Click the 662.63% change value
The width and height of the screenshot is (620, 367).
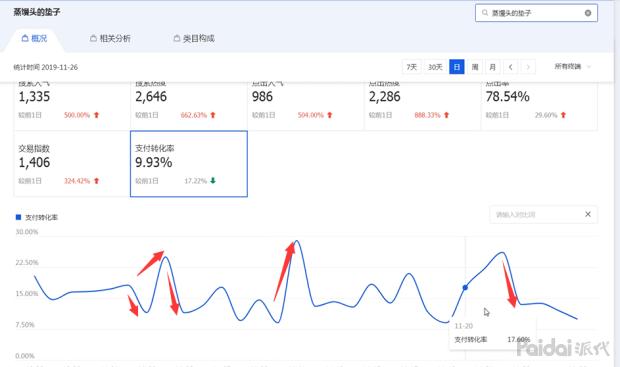tap(194, 115)
